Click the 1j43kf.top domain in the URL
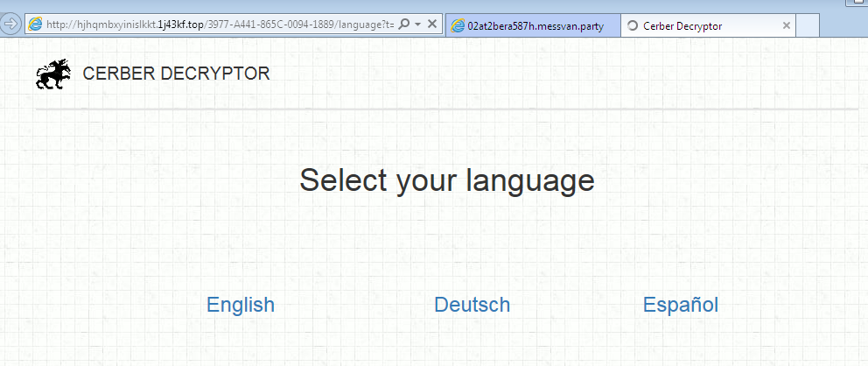The image size is (868, 366). pos(181,25)
